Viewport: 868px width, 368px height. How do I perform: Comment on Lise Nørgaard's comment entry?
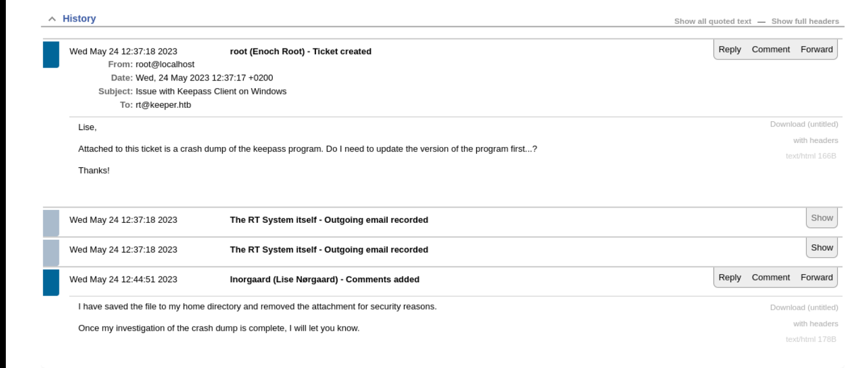pyautogui.click(x=771, y=278)
